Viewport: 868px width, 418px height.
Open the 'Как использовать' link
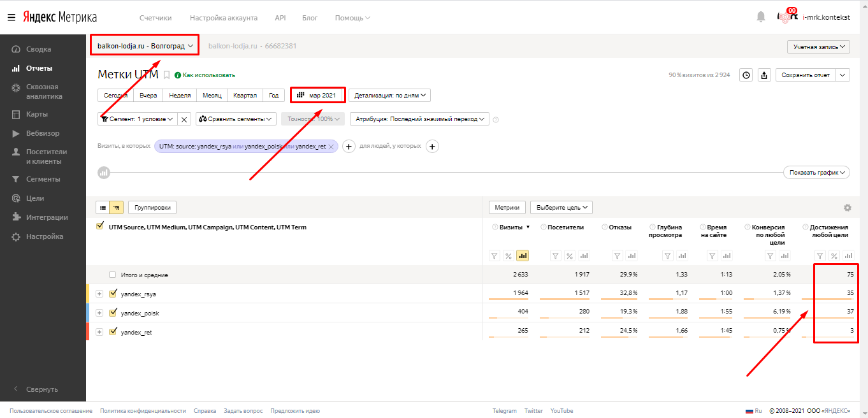205,75
